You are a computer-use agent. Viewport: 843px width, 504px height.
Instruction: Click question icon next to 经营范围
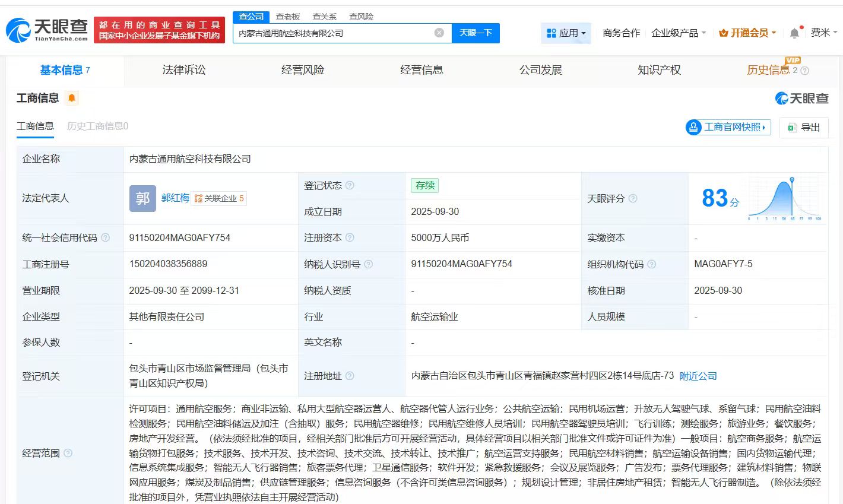click(x=68, y=453)
